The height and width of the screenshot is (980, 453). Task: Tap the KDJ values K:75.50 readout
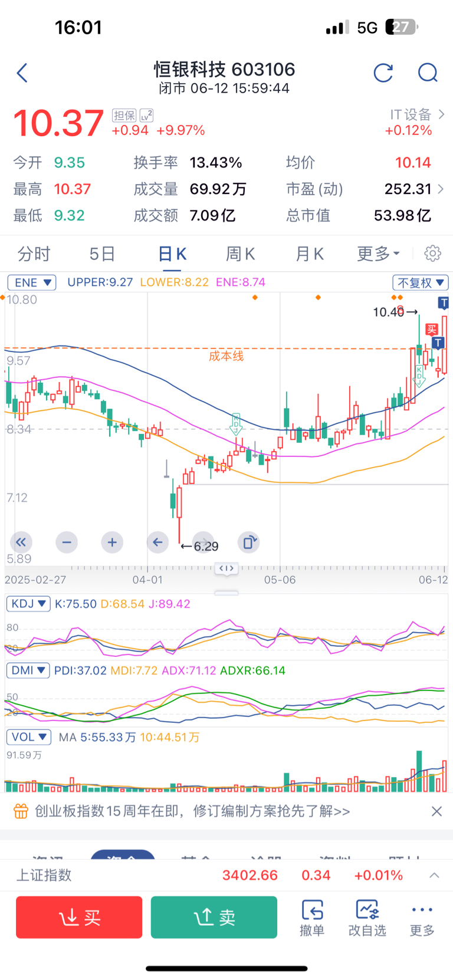(75, 604)
